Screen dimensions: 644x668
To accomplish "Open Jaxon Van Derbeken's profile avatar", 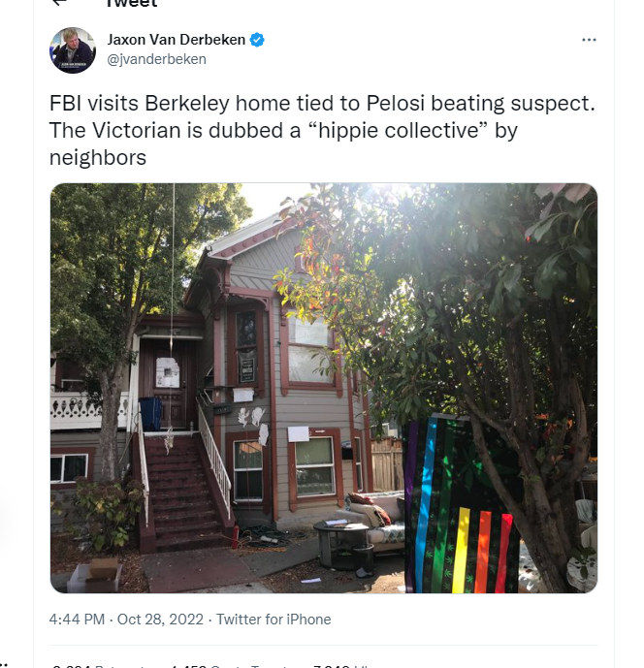I will coord(73,49).
